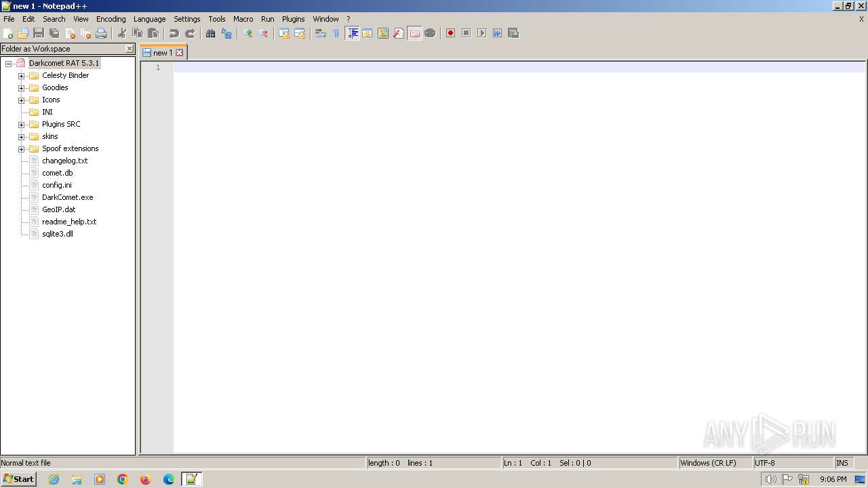Image resolution: width=868 pixels, height=488 pixels.
Task: Click Run Macro Multiple Times icon
Action: click(x=497, y=33)
